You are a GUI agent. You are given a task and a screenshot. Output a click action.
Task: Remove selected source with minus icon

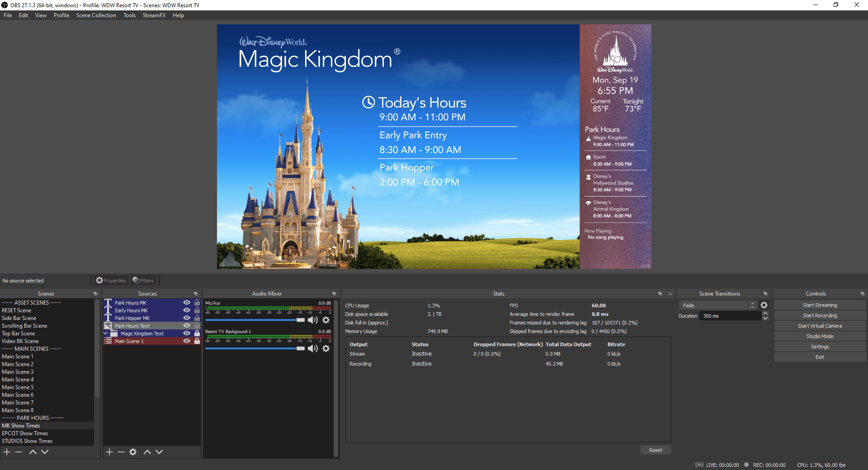click(121, 452)
